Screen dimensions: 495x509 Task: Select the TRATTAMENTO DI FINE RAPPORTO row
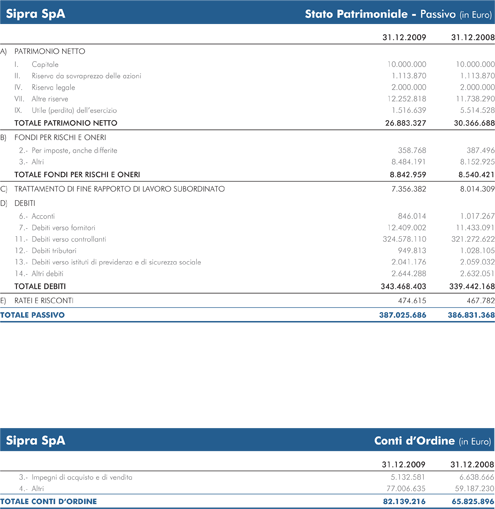pyautogui.click(x=247, y=189)
